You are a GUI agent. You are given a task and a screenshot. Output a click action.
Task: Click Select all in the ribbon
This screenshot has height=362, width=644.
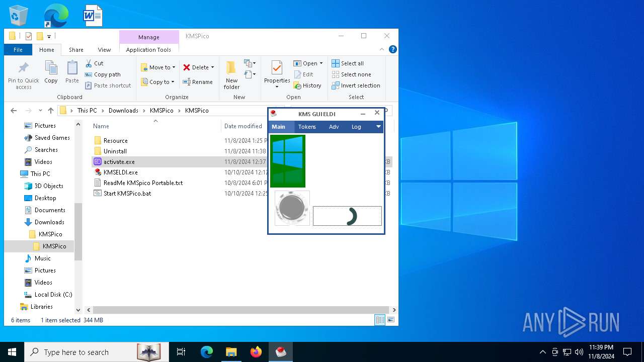click(x=348, y=63)
